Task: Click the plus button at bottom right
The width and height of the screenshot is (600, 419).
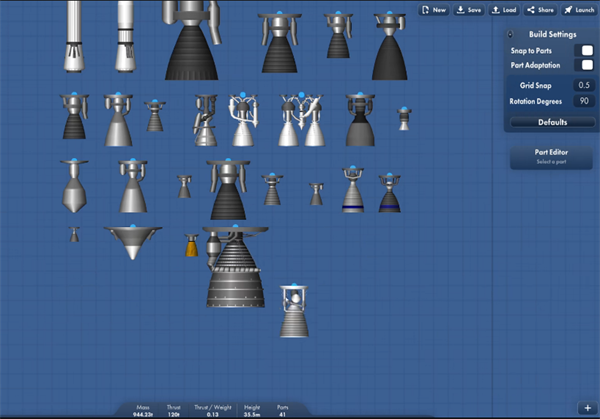Action: click(587, 408)
